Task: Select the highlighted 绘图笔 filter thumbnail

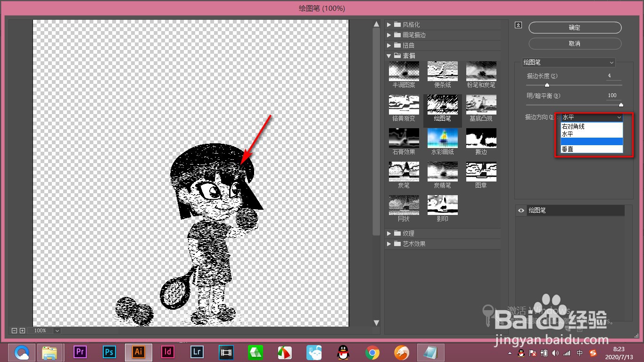Action: click(442, 105)
